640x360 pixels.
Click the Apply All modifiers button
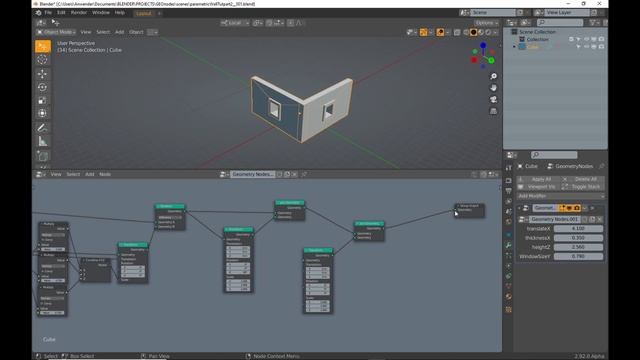click(x=538, y=179)
